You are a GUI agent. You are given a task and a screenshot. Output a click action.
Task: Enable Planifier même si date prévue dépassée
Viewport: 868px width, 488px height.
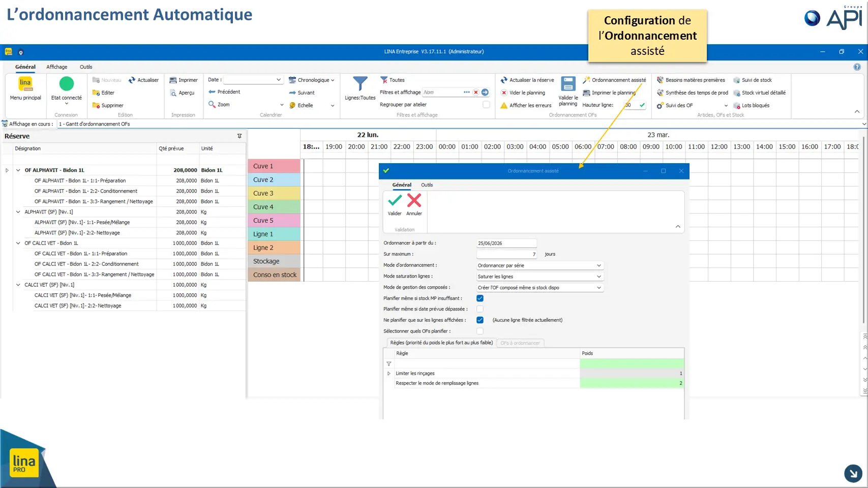pos(480,309)
